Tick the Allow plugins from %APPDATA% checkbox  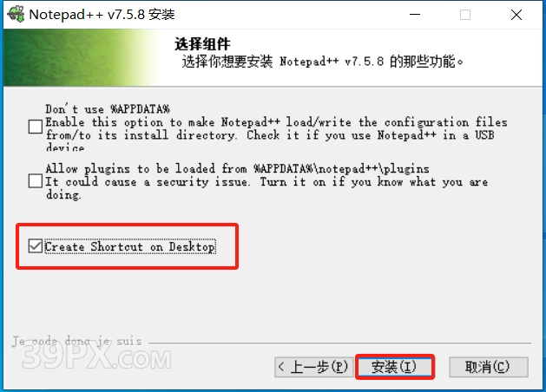[x=36, y=181]
